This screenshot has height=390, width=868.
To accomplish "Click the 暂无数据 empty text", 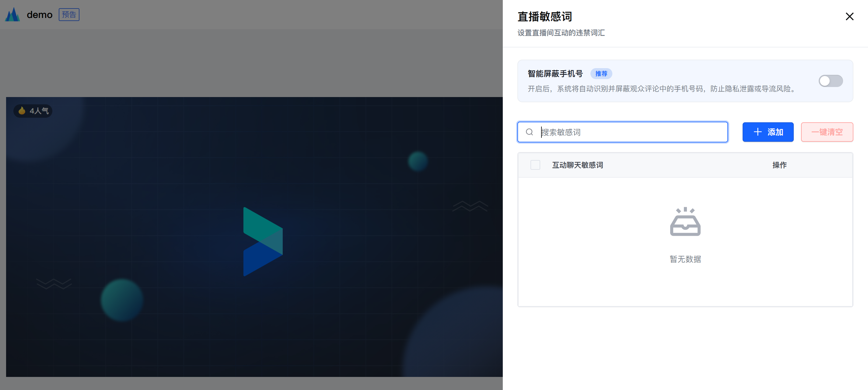I will pyautogui.click(x=685, y=259).
